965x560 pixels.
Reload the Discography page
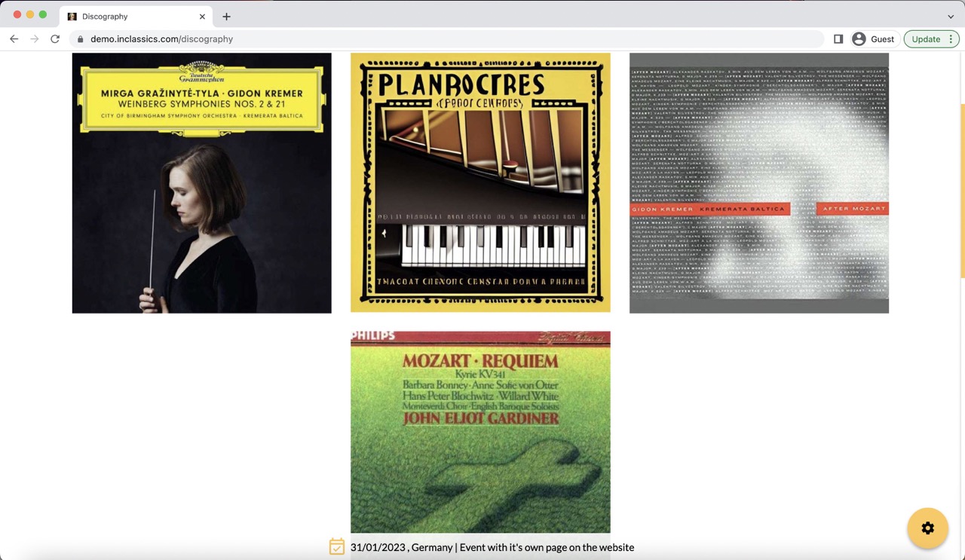click(x=55, y=39)
